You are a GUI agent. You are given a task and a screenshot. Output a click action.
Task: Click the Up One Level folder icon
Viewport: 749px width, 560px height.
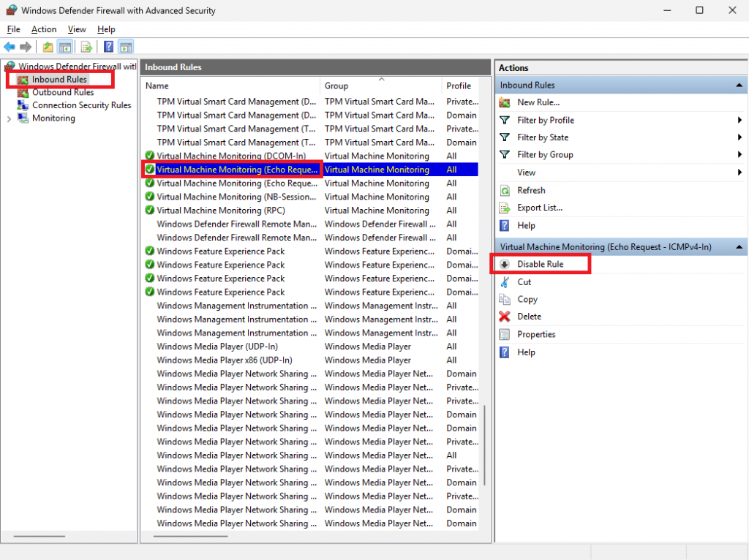coord(48,47)
